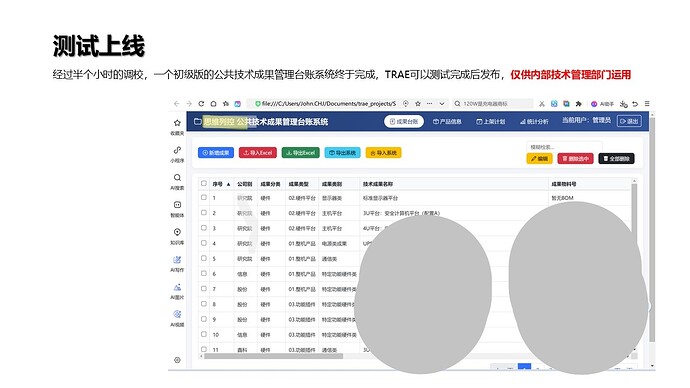690x388 pixels.
Task: Click the 显示器类 cell in row 1
Action: coord(332,198)
